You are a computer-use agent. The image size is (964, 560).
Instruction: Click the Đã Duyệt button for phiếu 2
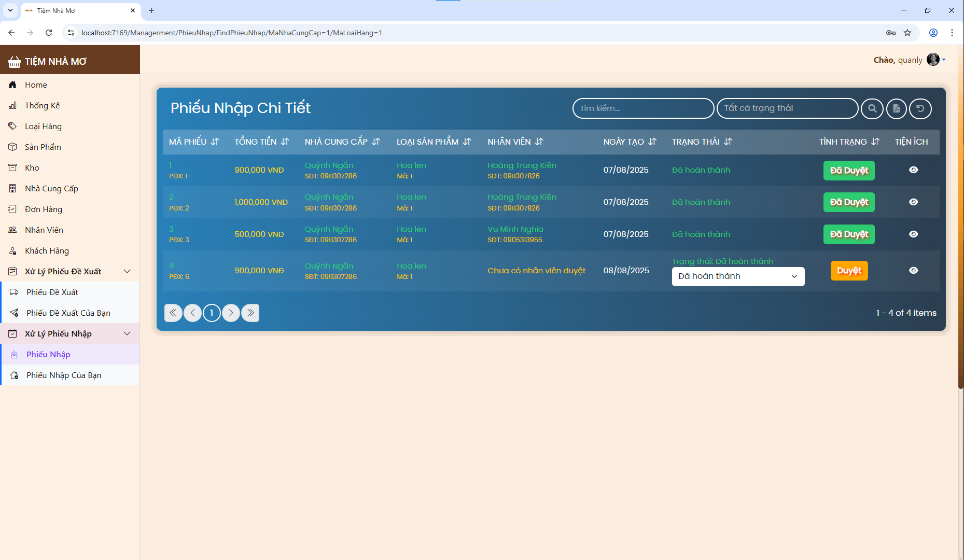click(849, 202)
